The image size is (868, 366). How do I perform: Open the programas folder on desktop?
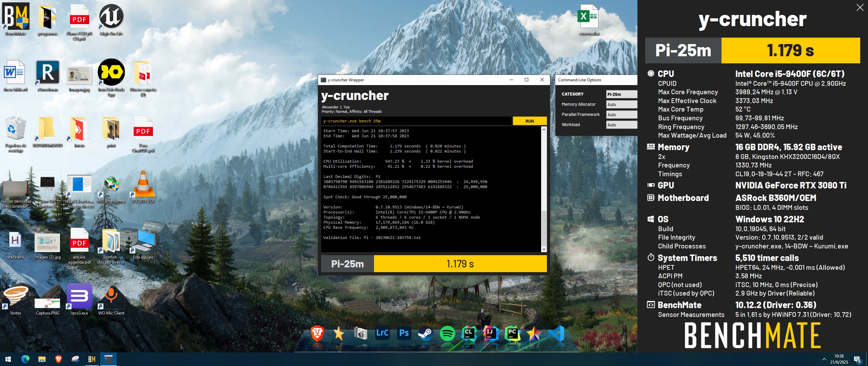[47, 19]
